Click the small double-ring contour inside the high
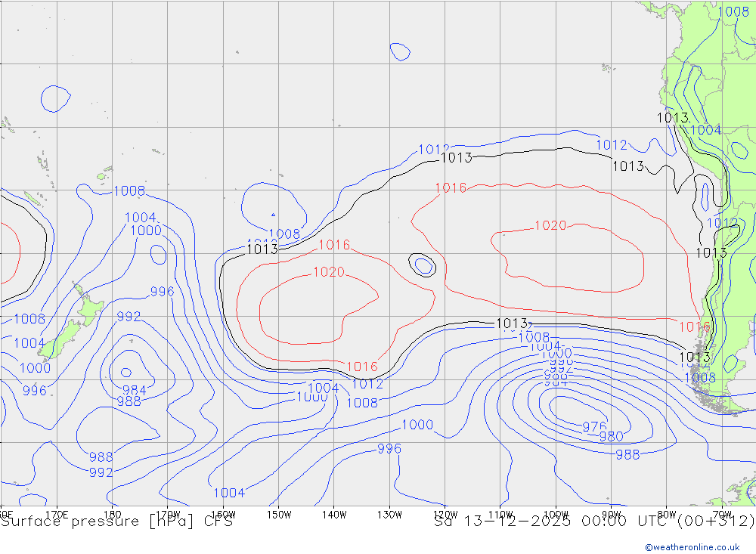Image resolution: width=756 pixels, height=554 pixels. click(423, 265)
